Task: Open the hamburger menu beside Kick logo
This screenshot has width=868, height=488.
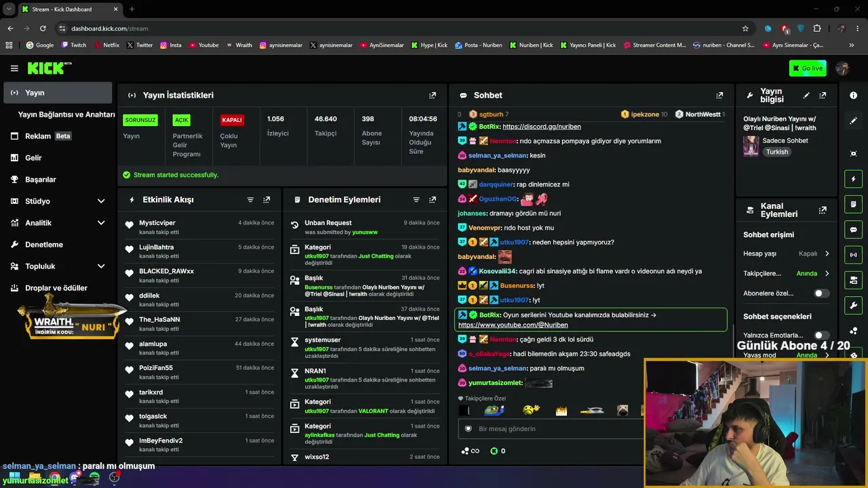Action: (x=14, y=68)
